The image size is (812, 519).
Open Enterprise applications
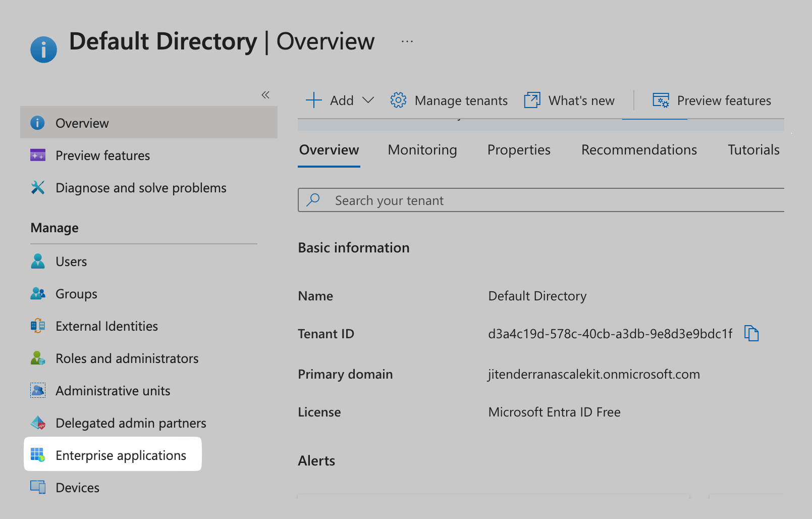(x=121, y=455)
